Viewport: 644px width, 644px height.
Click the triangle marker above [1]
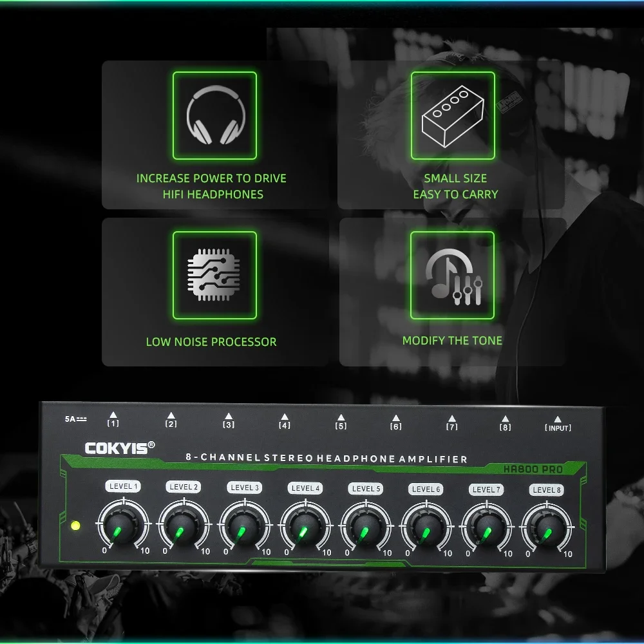[x=113, y=415]
